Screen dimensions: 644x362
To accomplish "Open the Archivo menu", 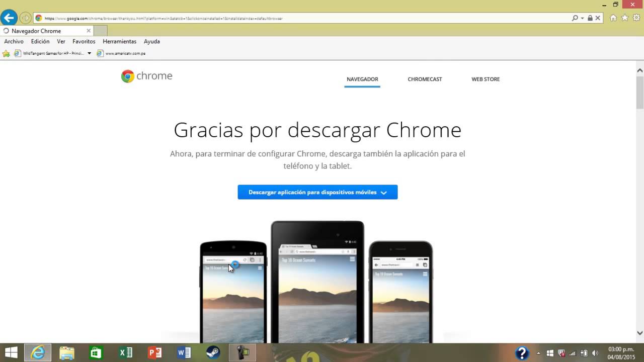I will coord(14,42).
